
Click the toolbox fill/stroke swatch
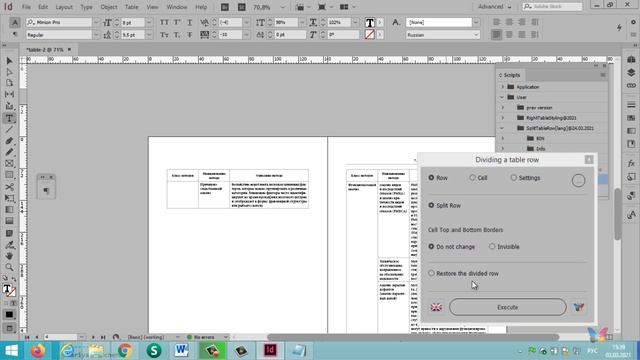9,290
